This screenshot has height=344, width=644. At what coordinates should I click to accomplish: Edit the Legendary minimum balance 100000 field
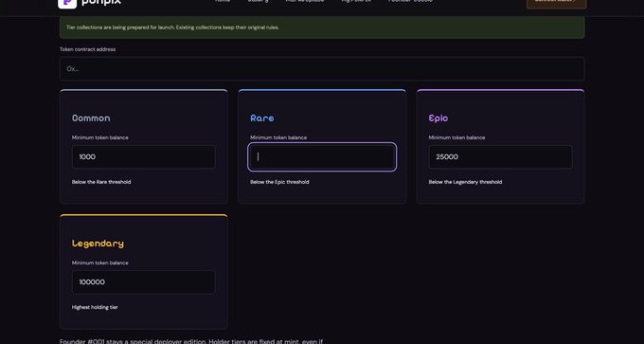point(144,282)
